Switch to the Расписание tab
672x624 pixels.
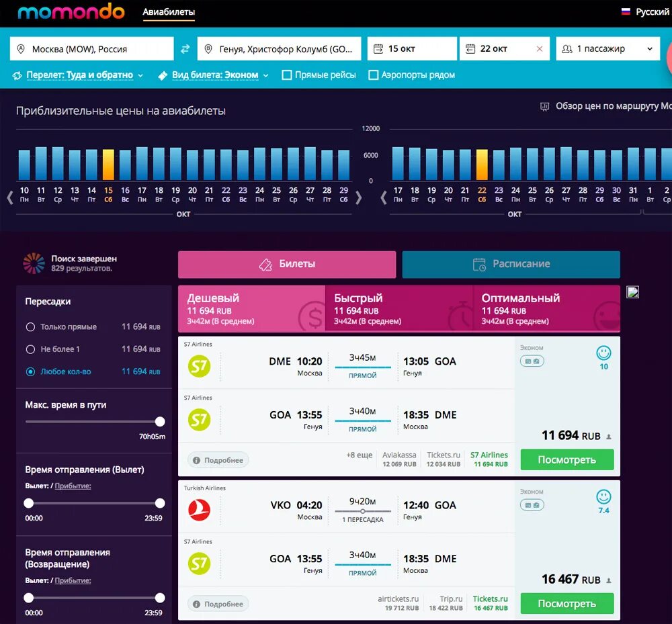(511, 264)
